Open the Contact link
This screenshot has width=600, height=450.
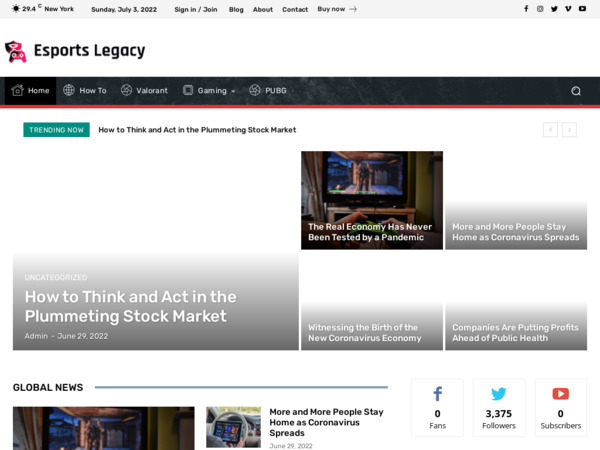295,9
